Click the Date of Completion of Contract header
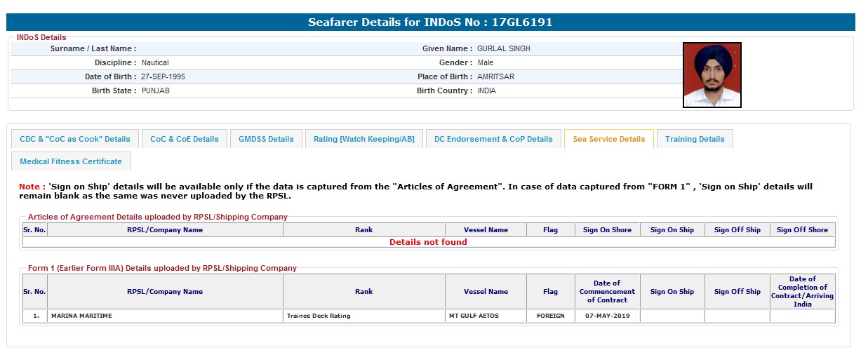This screenshot has height=362, width=868. (x=802, y=291)
